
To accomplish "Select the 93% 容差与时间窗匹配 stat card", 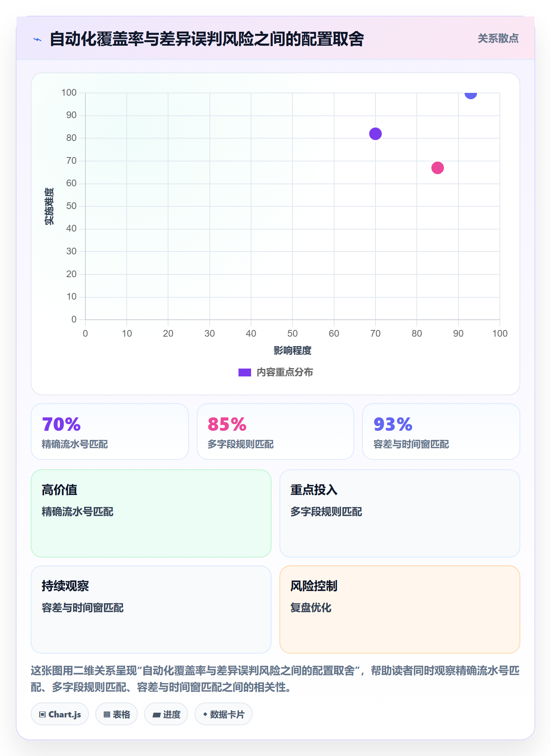I will (x=441, y=432).
